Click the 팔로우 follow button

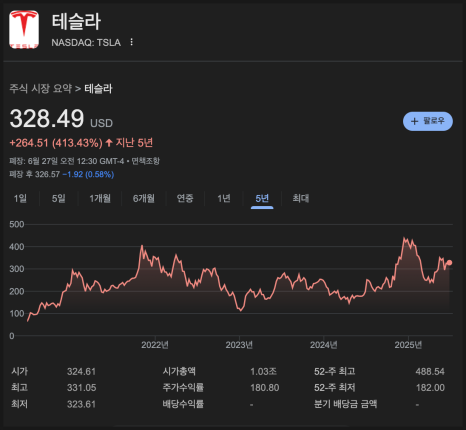(428, 121)
